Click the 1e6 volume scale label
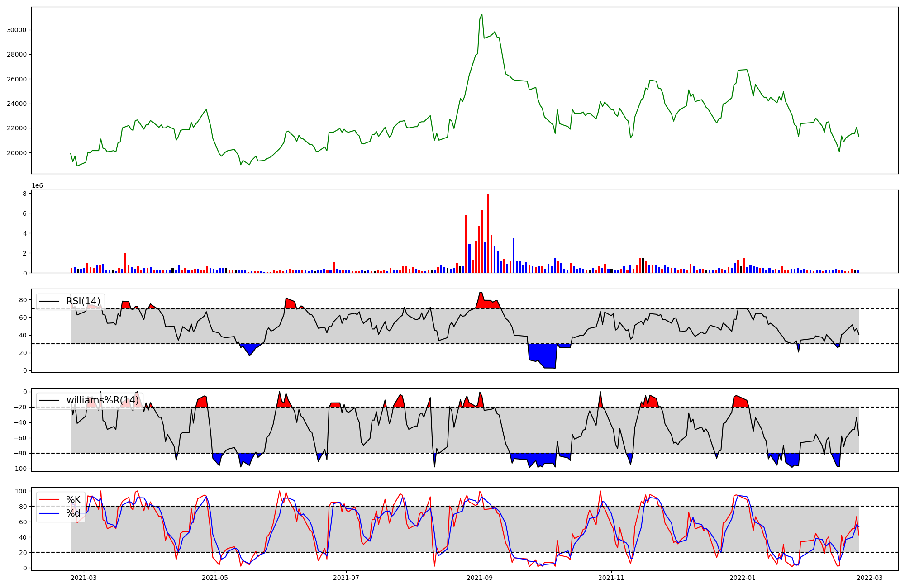This screenshot has width=905, height=588. point(37,186)
